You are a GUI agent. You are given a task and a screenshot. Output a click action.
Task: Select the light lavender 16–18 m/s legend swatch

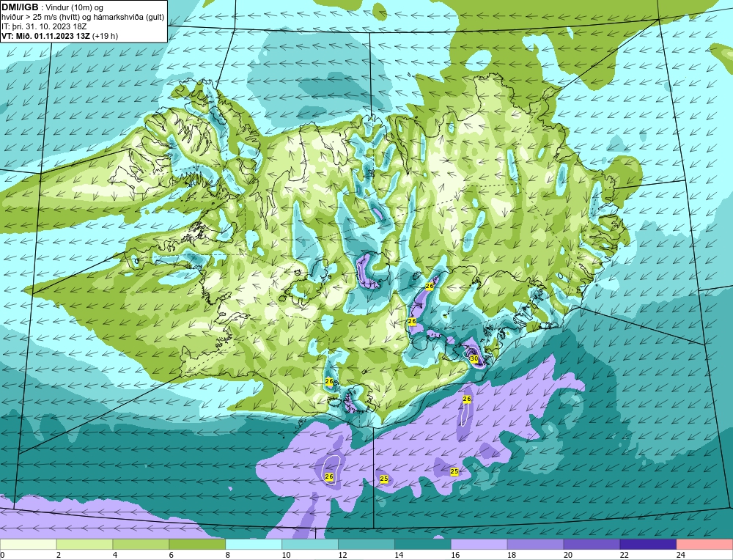479,545
